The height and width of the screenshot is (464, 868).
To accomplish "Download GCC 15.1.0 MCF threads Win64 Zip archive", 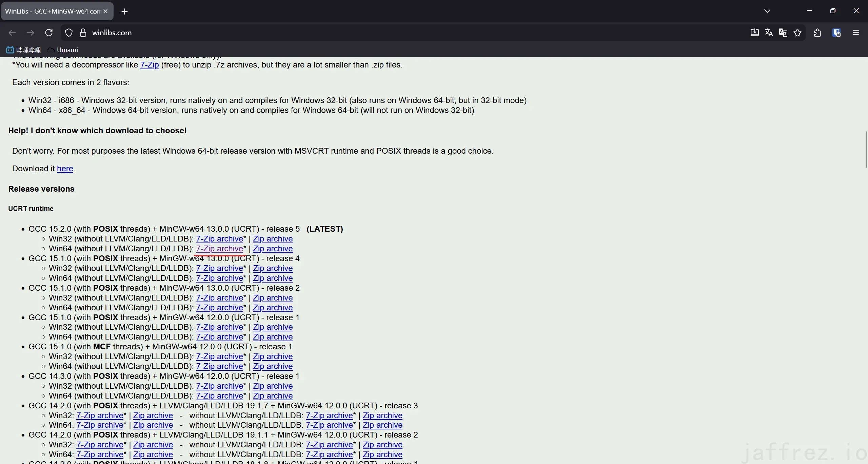I will 273,366.
